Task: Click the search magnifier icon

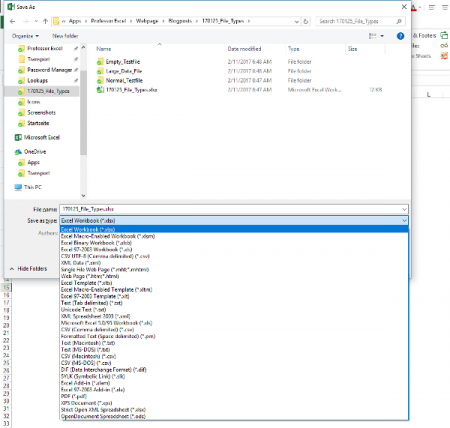Action: coord(399,21)
